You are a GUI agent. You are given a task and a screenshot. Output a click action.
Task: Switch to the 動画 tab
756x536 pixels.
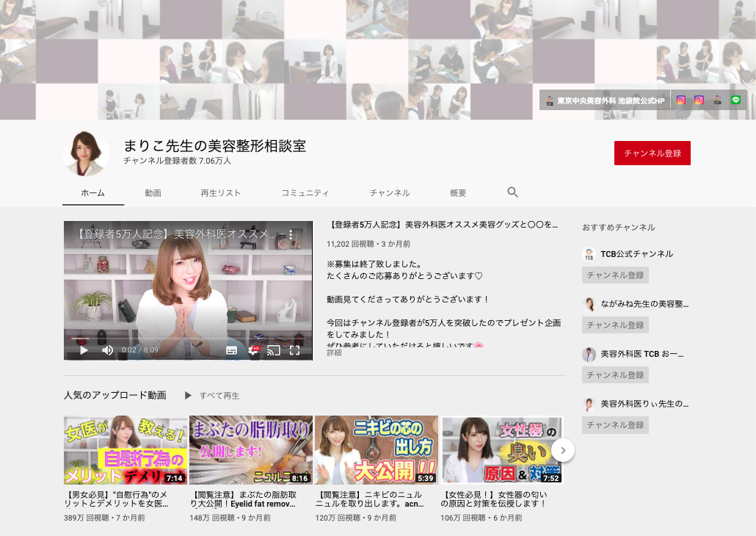pos(153,193)
